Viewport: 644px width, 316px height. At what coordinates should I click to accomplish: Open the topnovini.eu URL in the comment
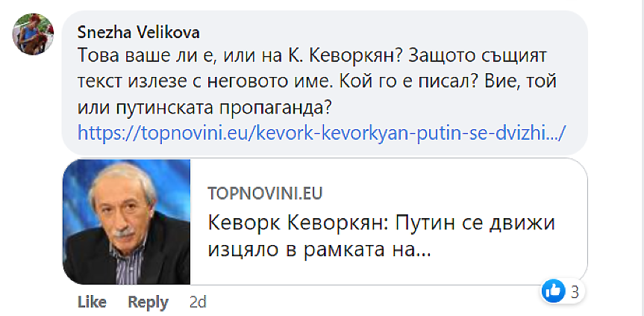tap(322, 133)
